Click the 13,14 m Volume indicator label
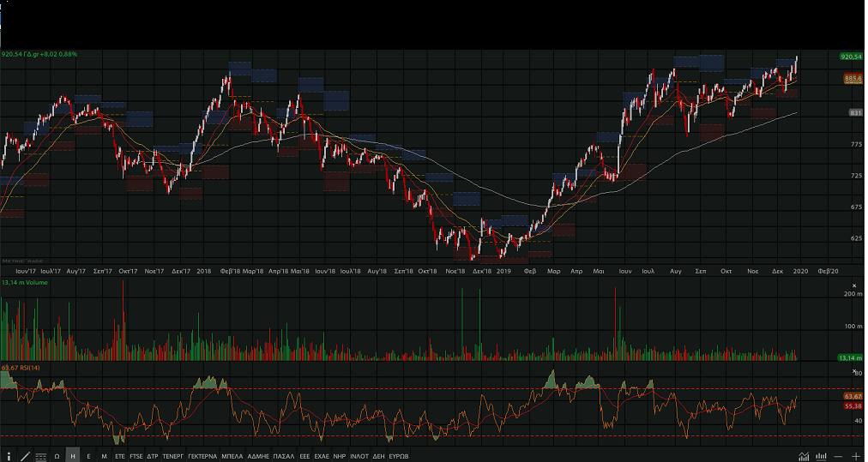The height and width of the screenshot is (462, 868). (24, 282)
